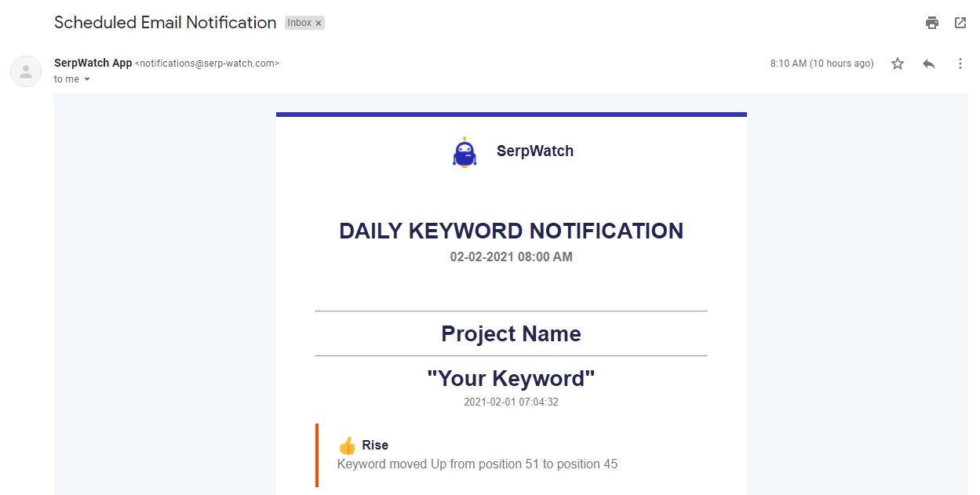This screenshot has width=980, height=495.
Task: Click the notifications@serp-watch.com address
Action: click(207, 64)
